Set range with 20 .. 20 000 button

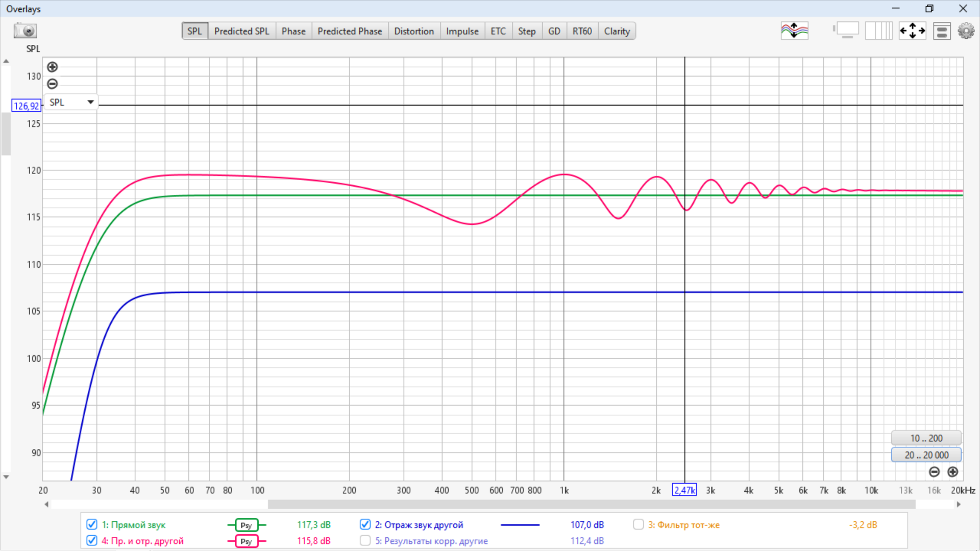(x=926, y=455)
